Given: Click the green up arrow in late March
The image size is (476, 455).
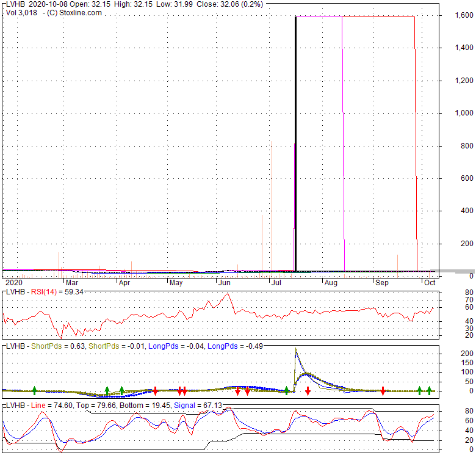Looking at the screenshot, I should 107,391.
